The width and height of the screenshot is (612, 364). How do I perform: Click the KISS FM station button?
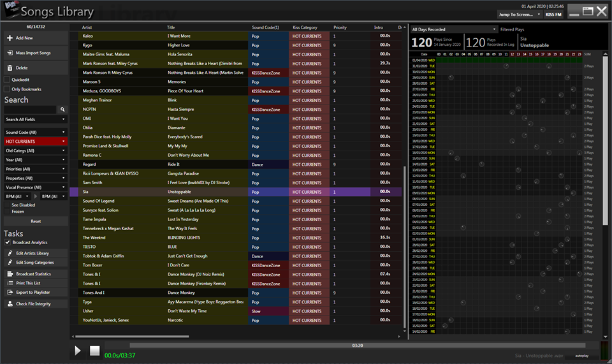[553, 15]
